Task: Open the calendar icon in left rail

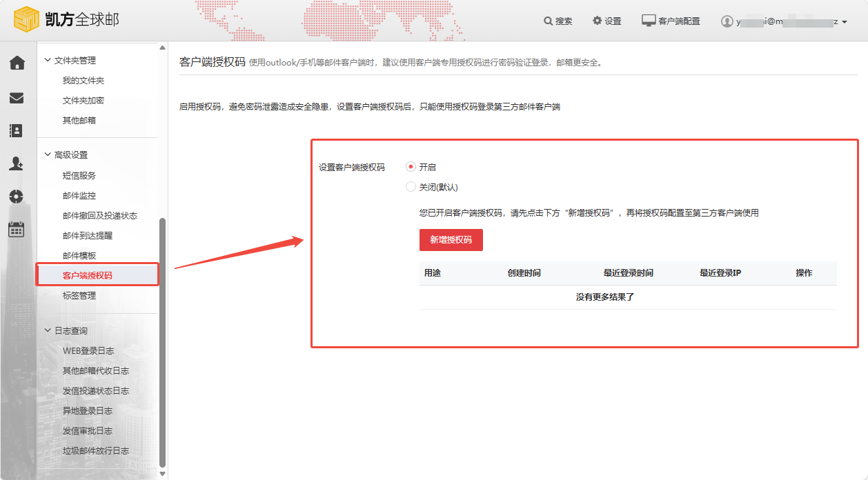Action: [17, 229]
